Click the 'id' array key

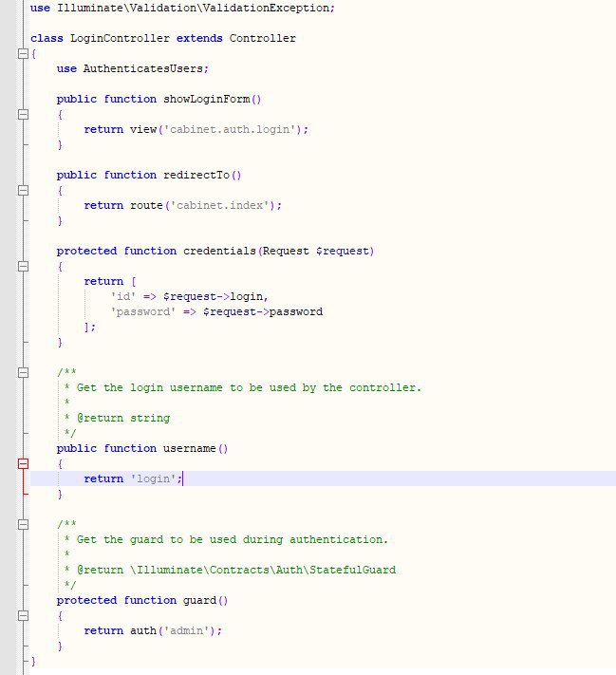(123, 296)
